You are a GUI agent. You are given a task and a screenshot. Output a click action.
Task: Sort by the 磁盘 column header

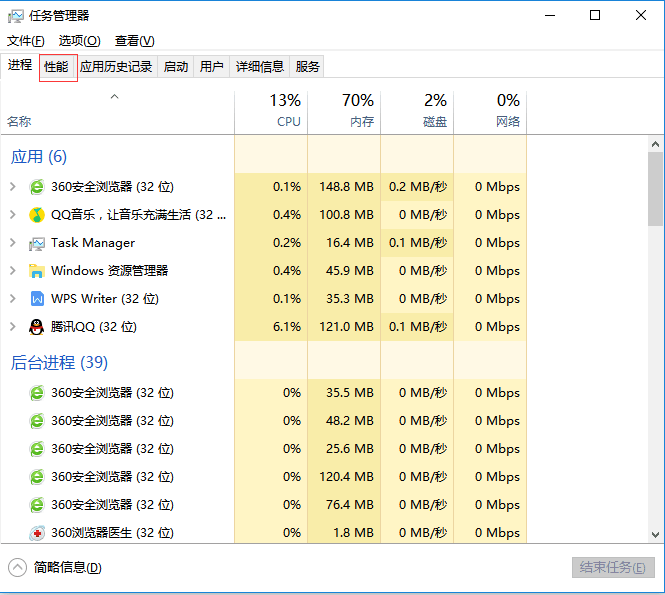tap(417, 112)
